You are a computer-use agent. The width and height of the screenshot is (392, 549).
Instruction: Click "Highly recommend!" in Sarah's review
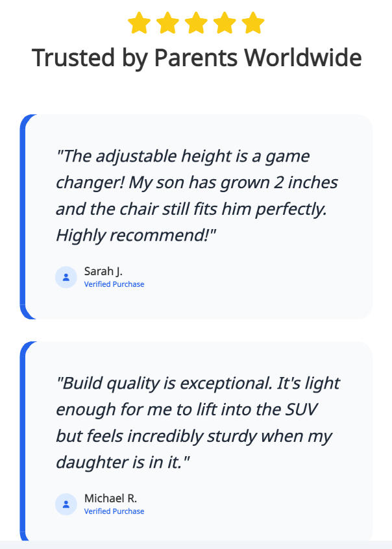pyautogui.click(x=136, y=236)
